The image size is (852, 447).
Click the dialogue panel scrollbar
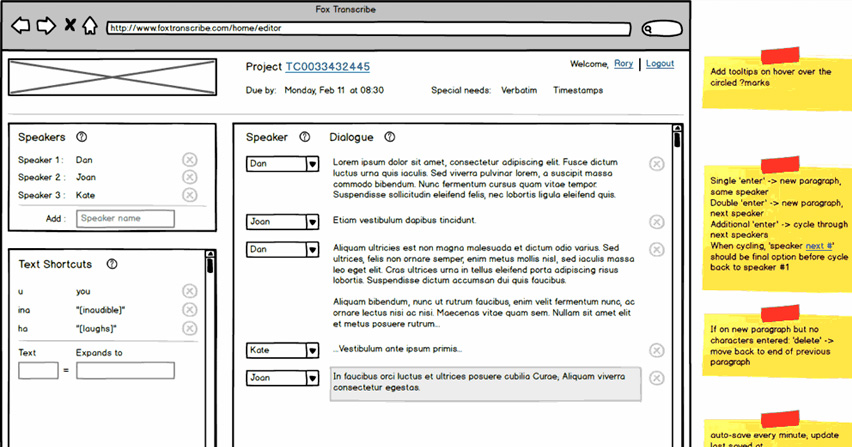(677, 285)
